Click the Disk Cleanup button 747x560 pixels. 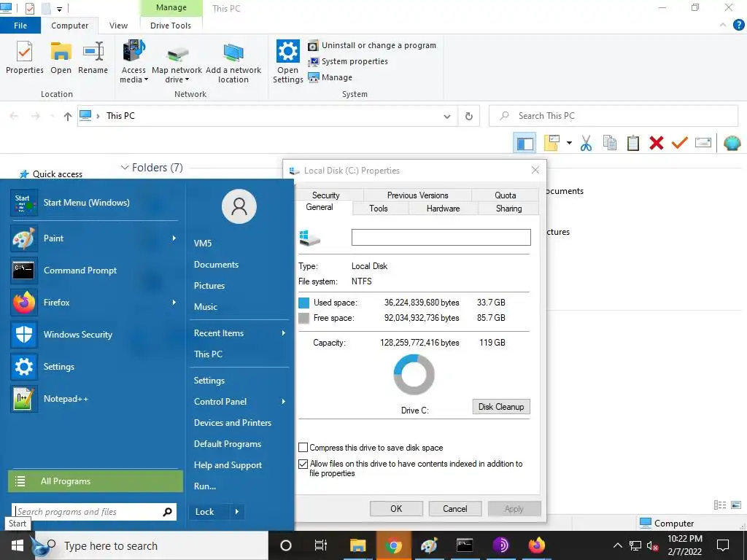click(501, 407)
